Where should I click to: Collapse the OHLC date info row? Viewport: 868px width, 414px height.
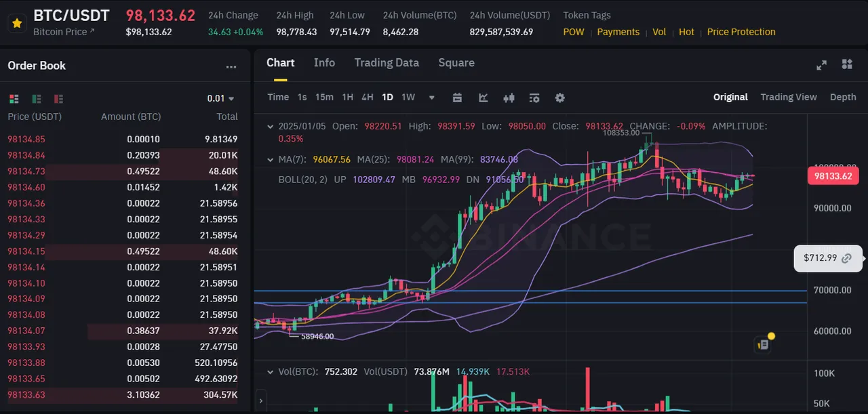271,126
